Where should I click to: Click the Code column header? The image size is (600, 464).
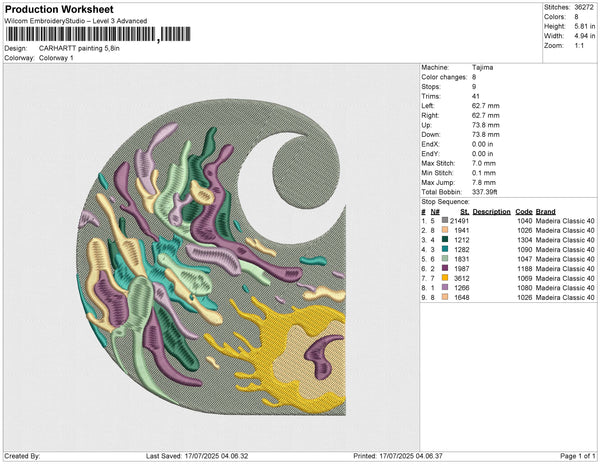click(x=523, y=212)
